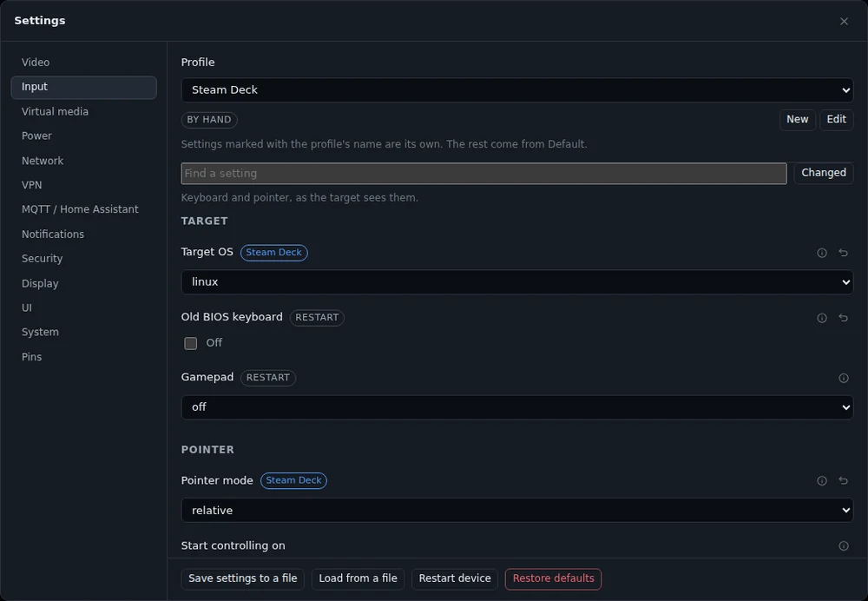
Task: Toggle the Old BIOS keyboard checkbox
Action: (x=190, y=343)
